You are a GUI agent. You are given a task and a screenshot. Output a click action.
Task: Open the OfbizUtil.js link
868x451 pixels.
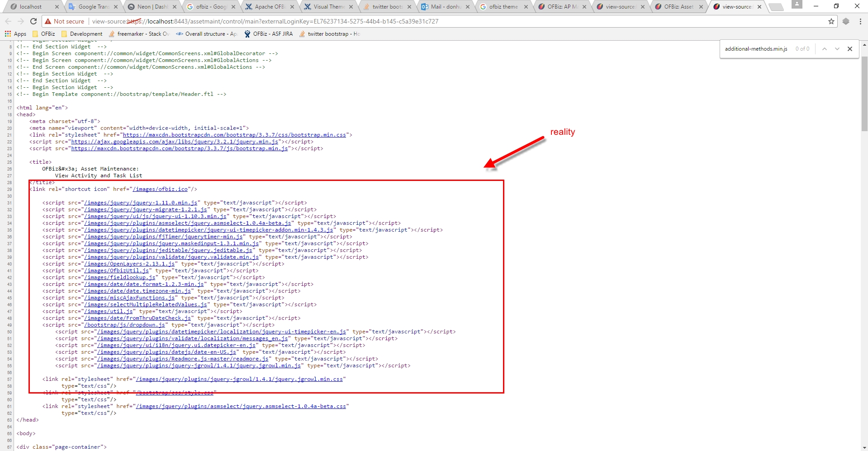117,271
